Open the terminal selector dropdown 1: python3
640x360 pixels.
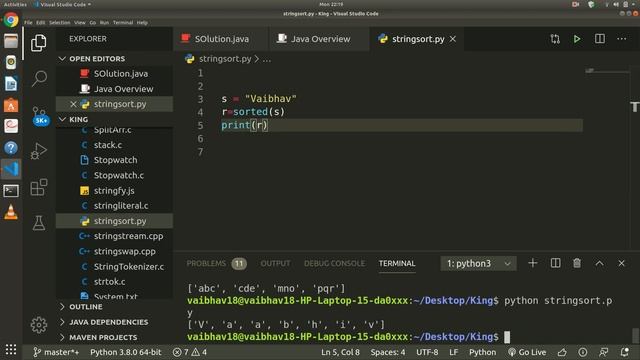(478, 263)
